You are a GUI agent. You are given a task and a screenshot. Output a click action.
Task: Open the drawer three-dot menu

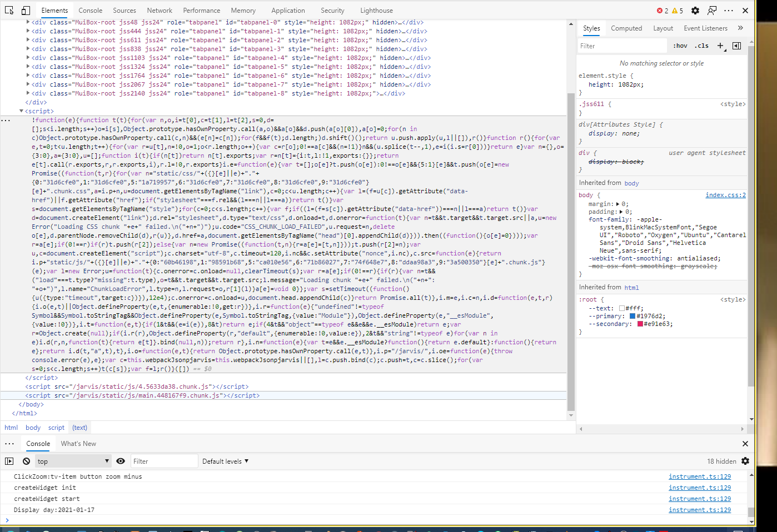[x=9, y=444]
